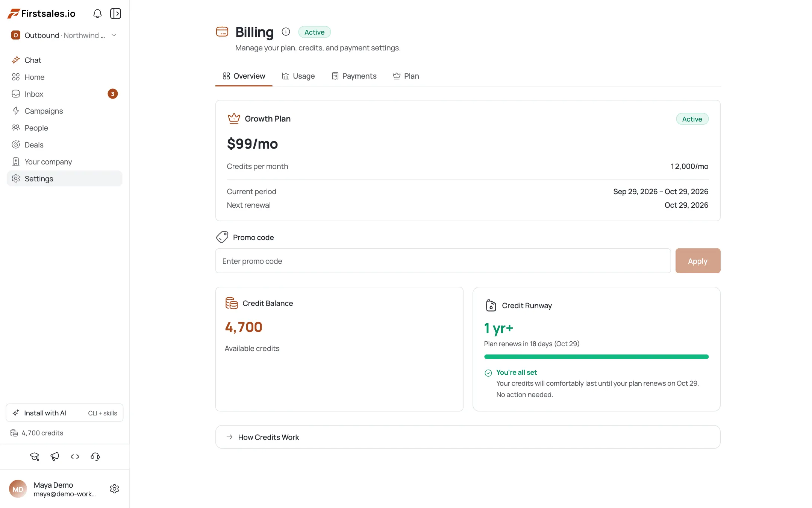Switch to the Usage tab

click(x=298, y=76)
